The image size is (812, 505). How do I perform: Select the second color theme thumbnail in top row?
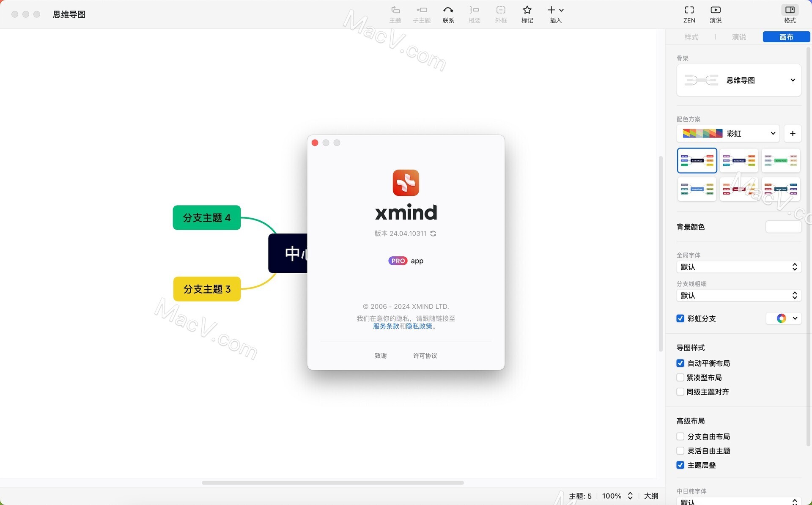point(739,161)
